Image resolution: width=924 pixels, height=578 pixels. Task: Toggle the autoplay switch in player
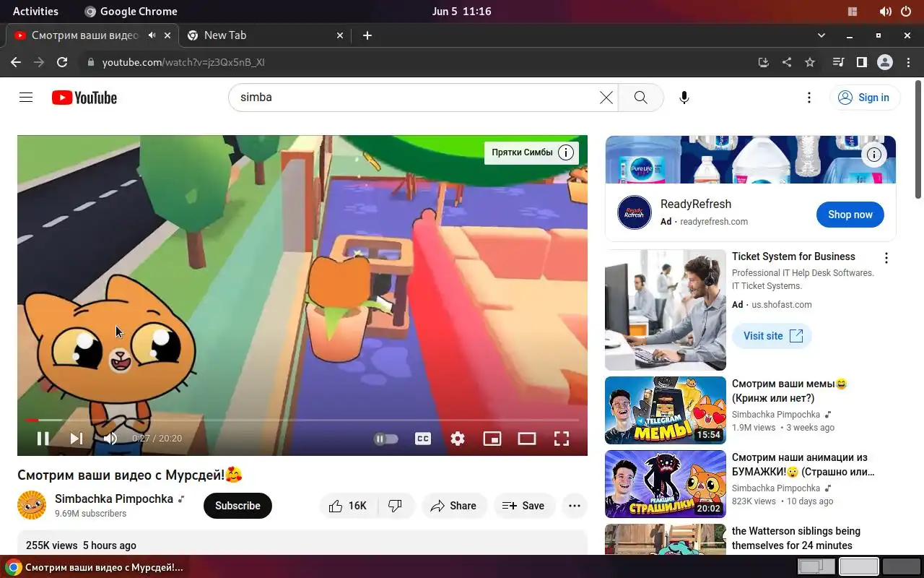click(386, 439)
